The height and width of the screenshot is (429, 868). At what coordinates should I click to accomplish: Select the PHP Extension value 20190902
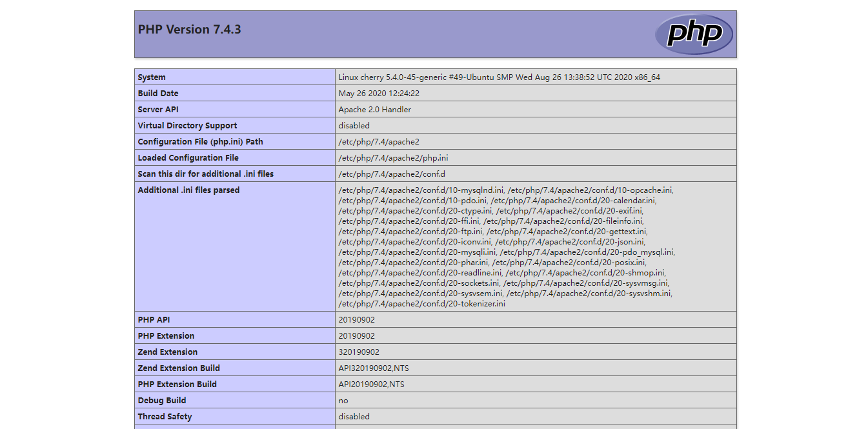click(357, 336)
